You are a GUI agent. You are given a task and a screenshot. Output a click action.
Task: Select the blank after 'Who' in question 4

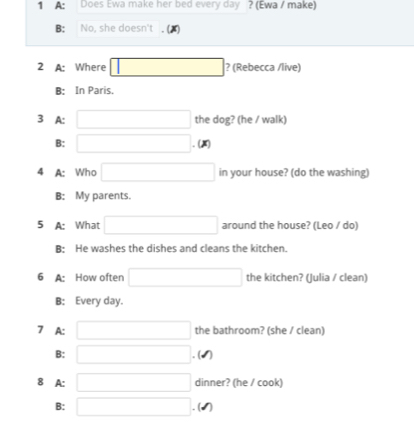pos(158,172)
